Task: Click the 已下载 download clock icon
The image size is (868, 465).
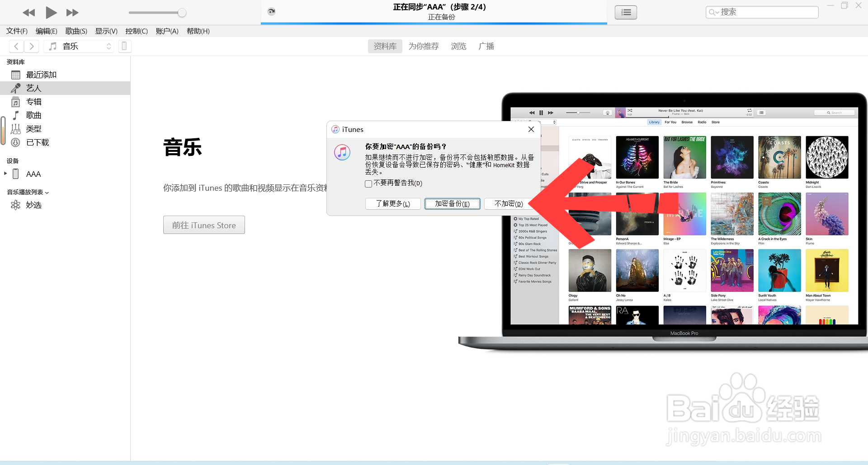Action: click(16, 142)
